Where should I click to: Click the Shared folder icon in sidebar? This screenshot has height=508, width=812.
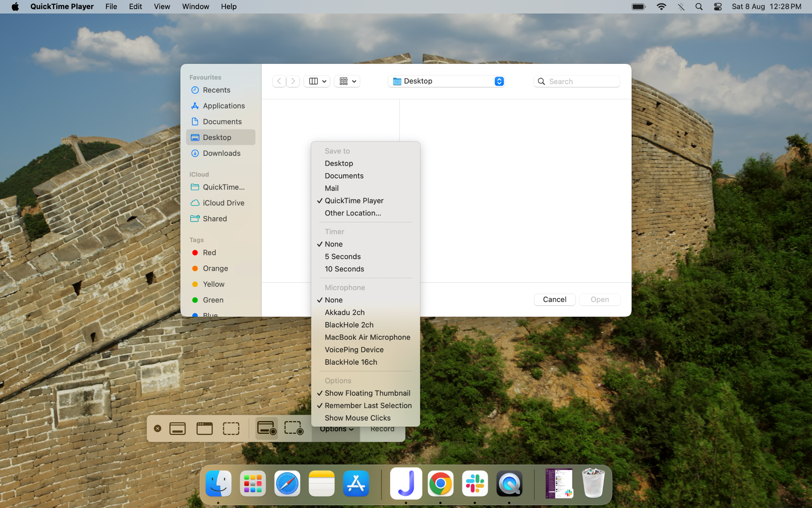pyautogui.click(x=195, y=219)
